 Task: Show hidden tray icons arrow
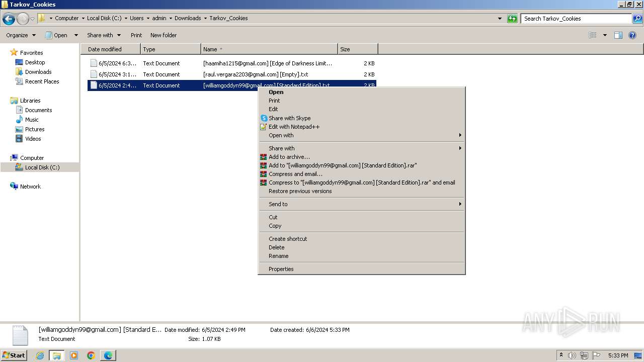click(561, 355)
